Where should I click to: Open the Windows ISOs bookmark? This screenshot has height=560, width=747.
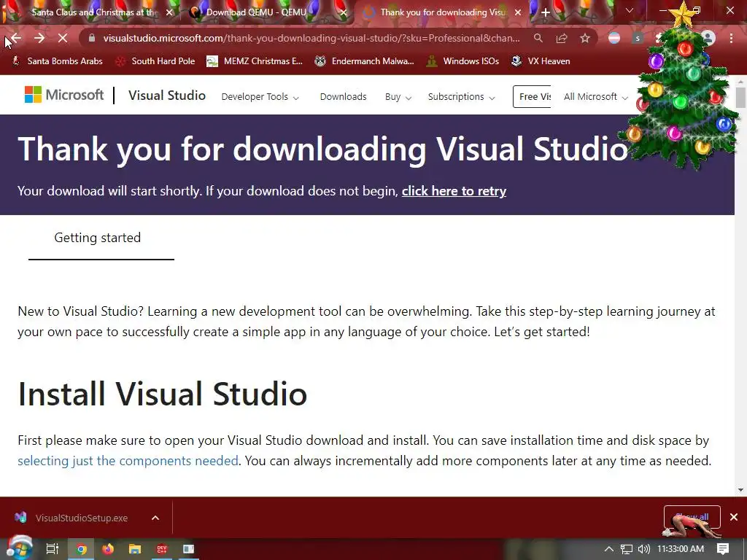click(462, 61)
